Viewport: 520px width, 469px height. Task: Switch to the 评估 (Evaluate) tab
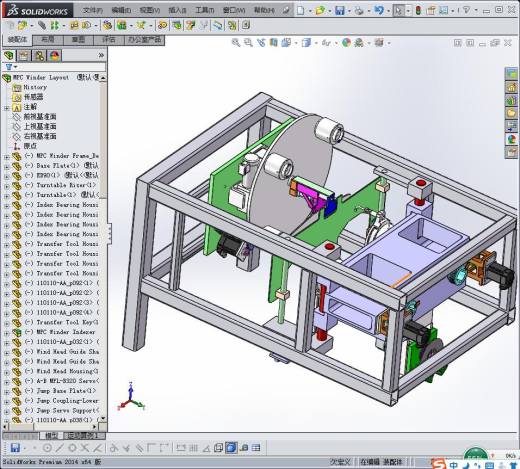pyautogui.click(x=109, y=40)
